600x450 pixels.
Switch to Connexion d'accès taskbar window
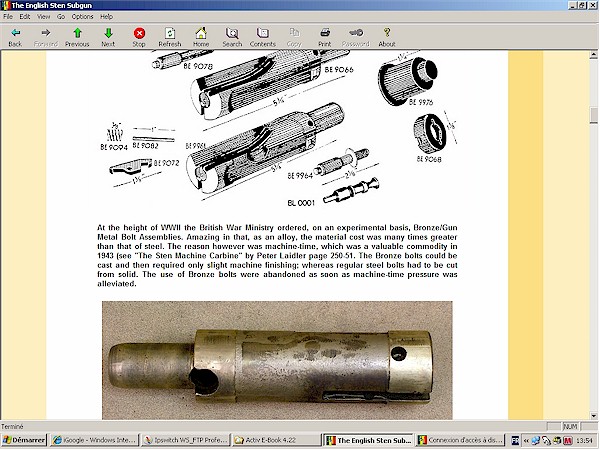coord(460,440)
